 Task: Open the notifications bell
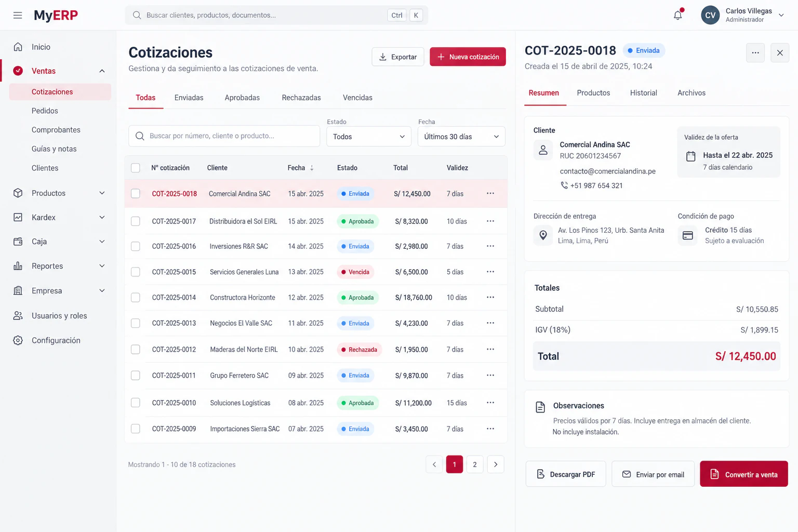point(678,15)
